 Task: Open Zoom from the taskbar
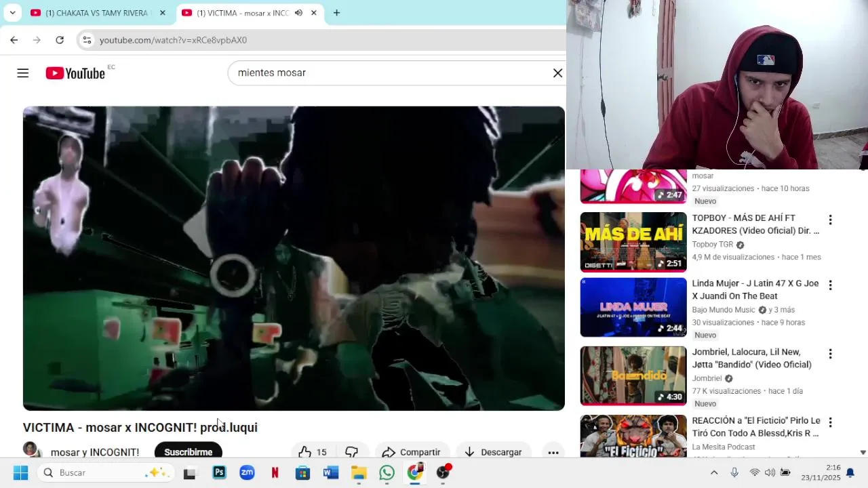247,472
